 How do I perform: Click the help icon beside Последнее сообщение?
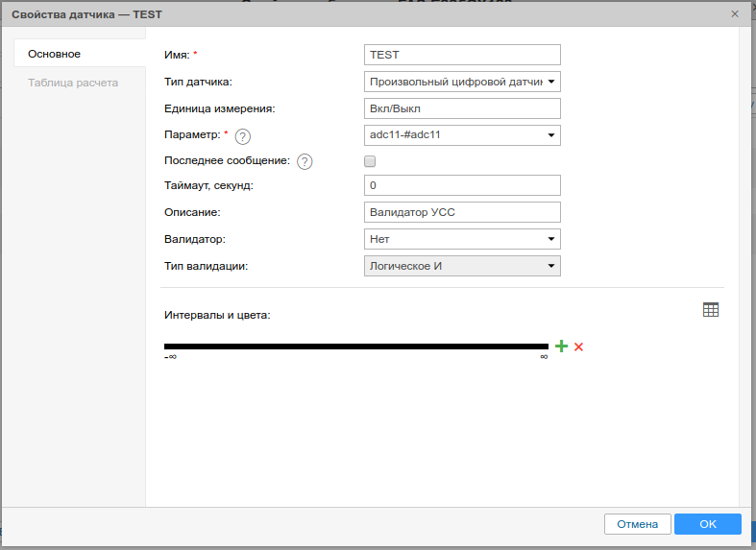pyautogui.click(x=305, y=161)
